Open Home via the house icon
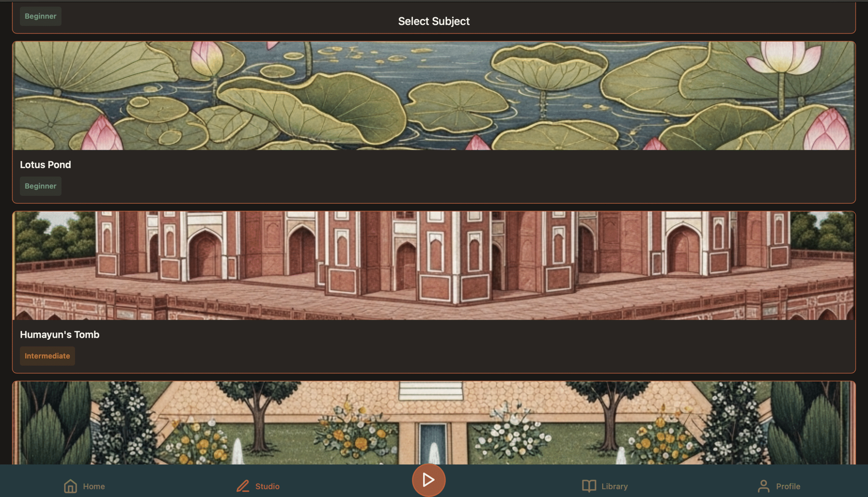 (x=71, y=486)
